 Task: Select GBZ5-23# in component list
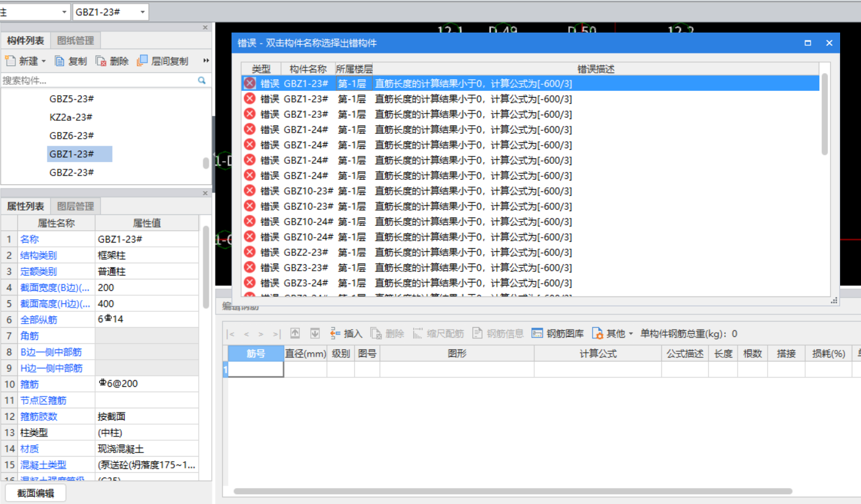coord(72,99)
